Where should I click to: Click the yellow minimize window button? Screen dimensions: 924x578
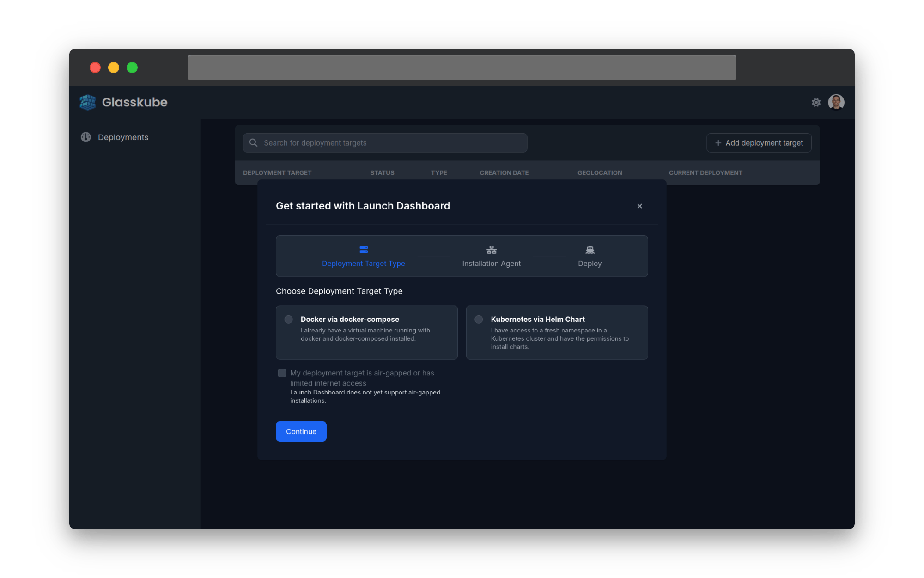(114, 68)
